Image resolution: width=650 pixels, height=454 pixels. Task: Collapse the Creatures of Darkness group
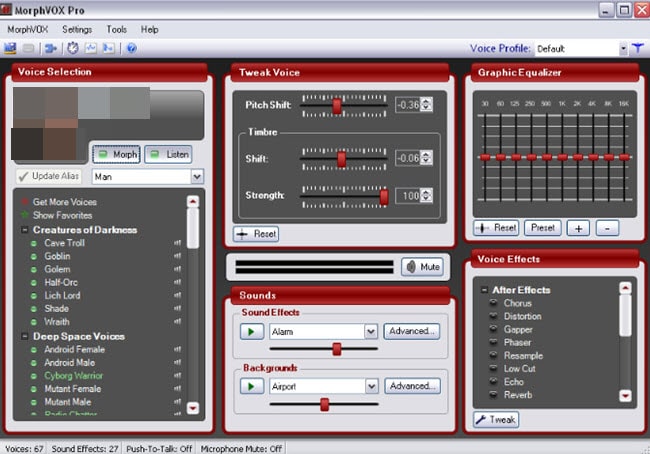point(24,230)
